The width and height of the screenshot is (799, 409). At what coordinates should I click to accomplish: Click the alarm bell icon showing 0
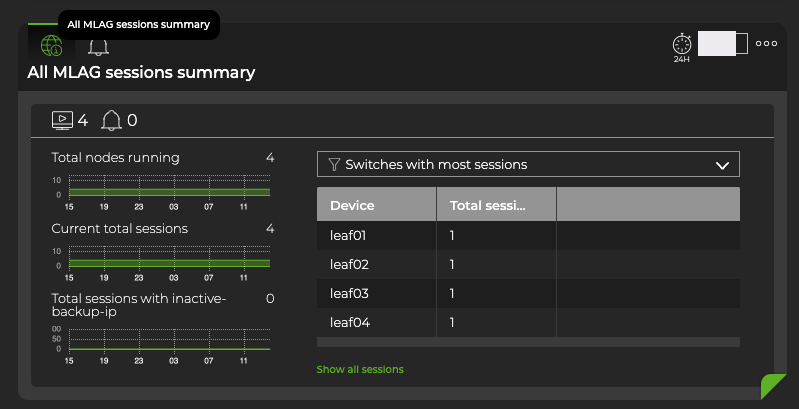[112, 120]
